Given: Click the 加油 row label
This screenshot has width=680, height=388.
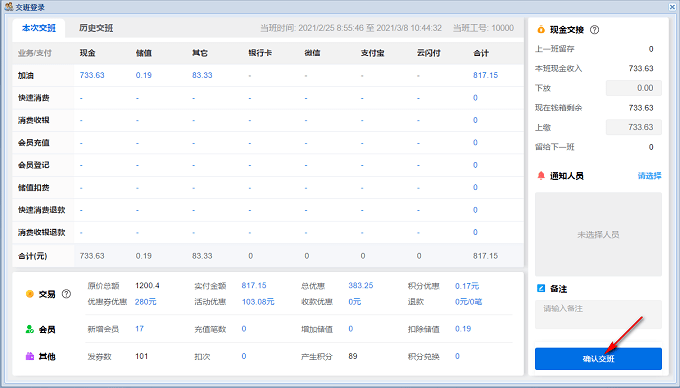Looking at the screenshot, I should click(x=26, y=75).
